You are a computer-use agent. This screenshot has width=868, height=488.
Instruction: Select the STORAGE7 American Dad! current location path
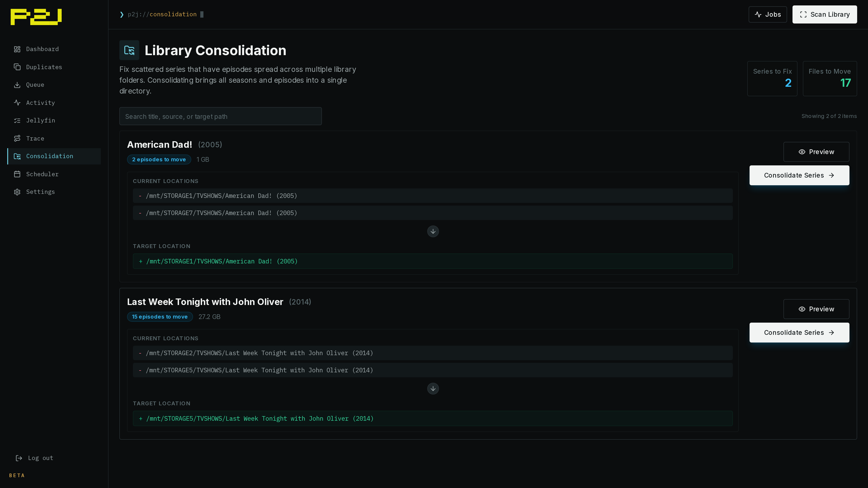433,213
